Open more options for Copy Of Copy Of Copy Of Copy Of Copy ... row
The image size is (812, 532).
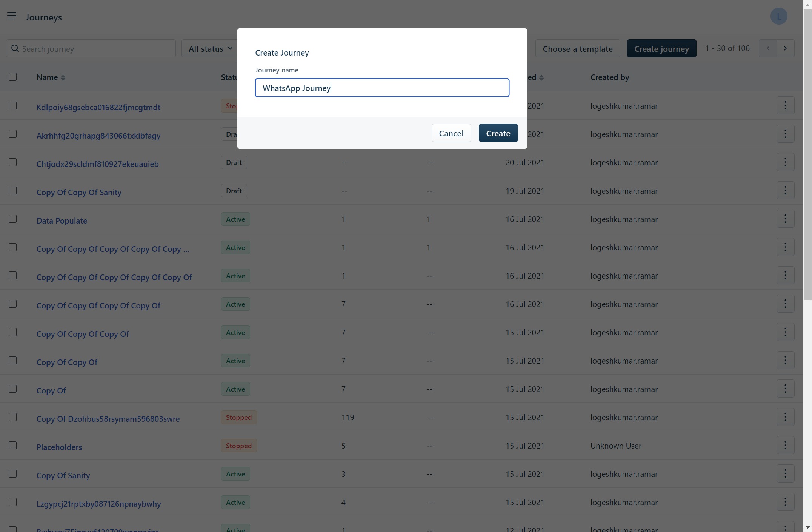click(786, 247)
